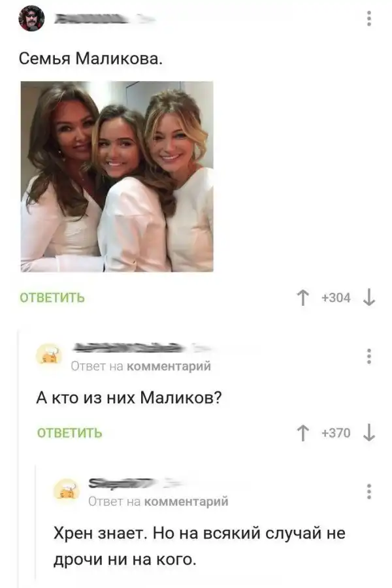Downvote the reply rated +370
This screenshot has width=392, height=588.
[x=369, y=433]
